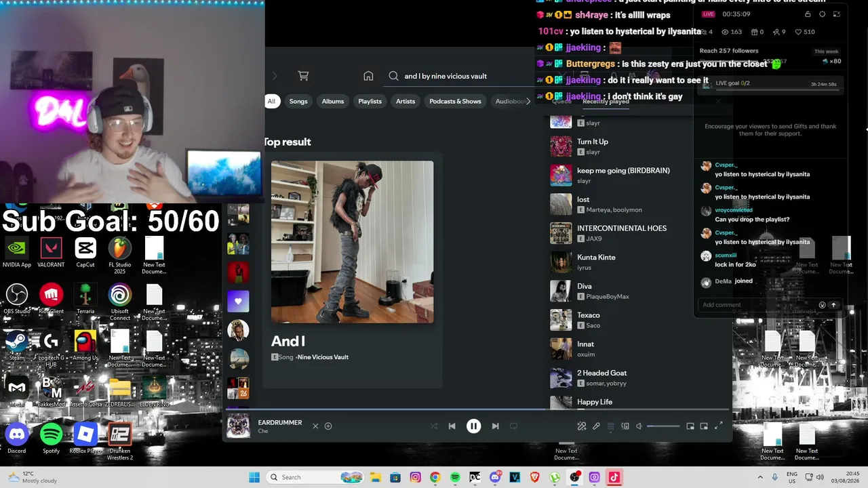Open the And I top result cover

coord(352,242)
